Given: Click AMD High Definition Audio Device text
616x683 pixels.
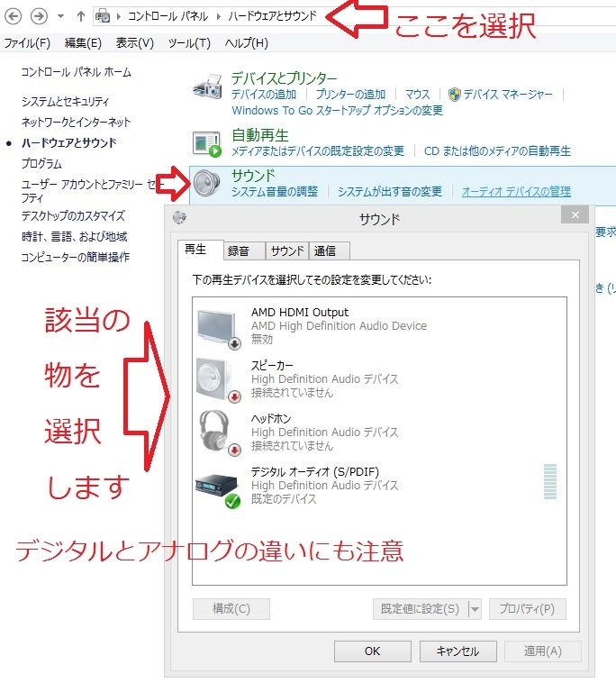Looking at the screenshot, I should tap(340, 326).
